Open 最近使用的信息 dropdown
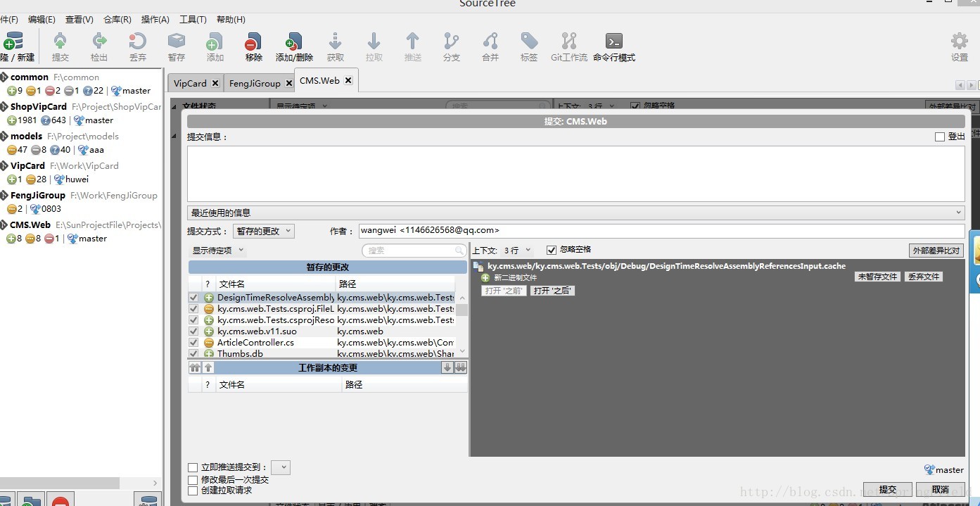 575,213
